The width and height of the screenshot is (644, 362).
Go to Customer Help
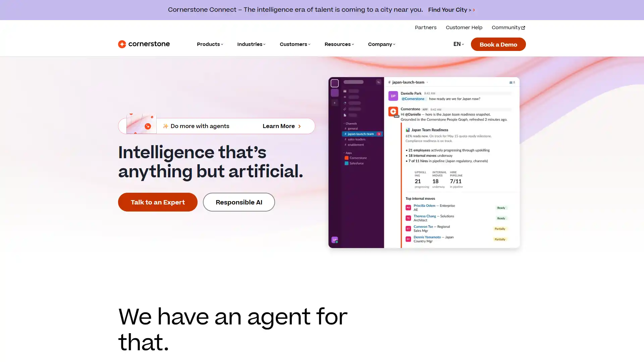464,28
